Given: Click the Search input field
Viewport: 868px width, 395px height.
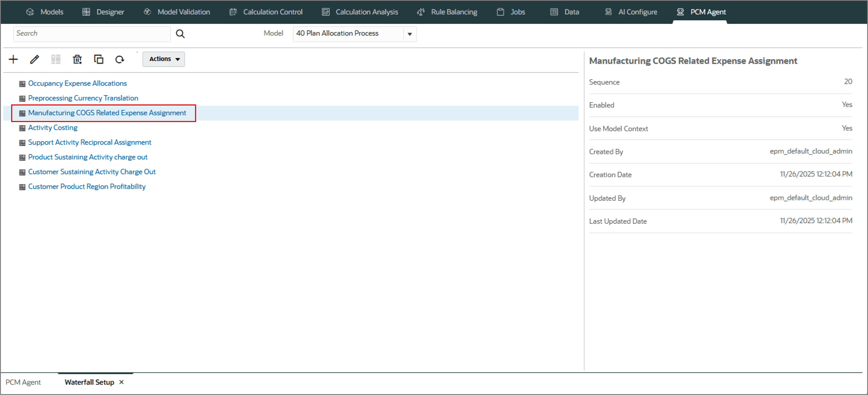Looking at the screenshot, I should point(92,34).
